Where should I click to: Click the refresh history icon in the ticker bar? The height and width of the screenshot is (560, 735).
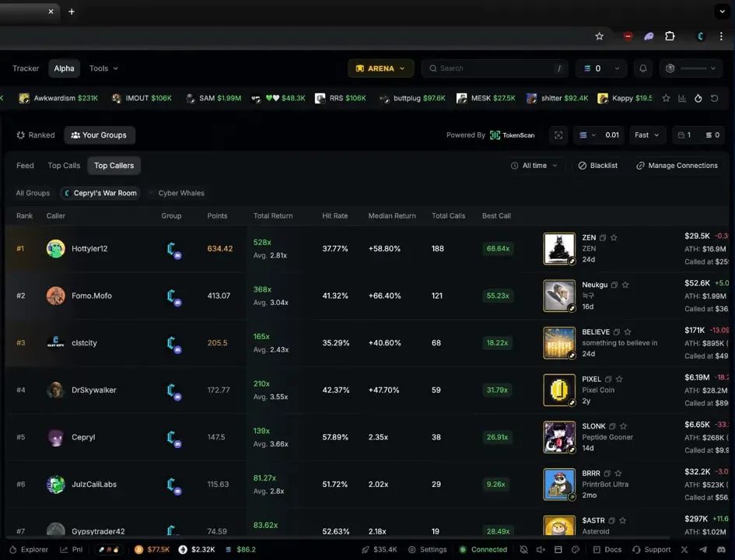[x=715, y=98]
